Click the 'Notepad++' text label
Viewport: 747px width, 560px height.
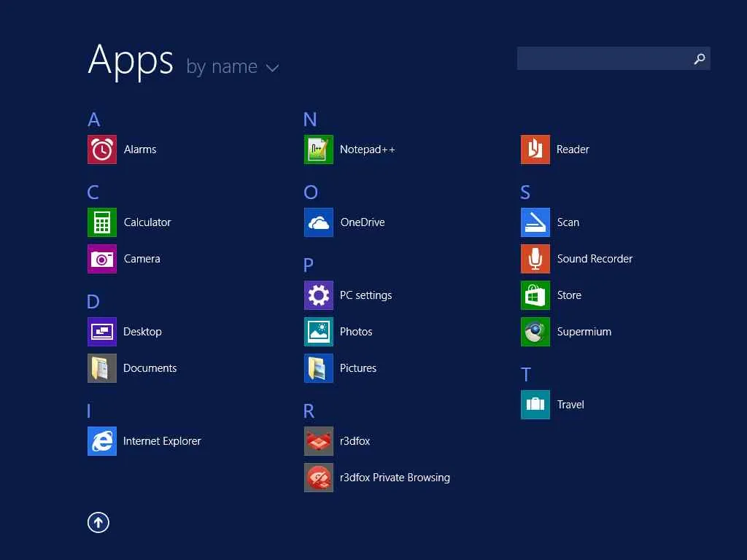coord(368,149)
